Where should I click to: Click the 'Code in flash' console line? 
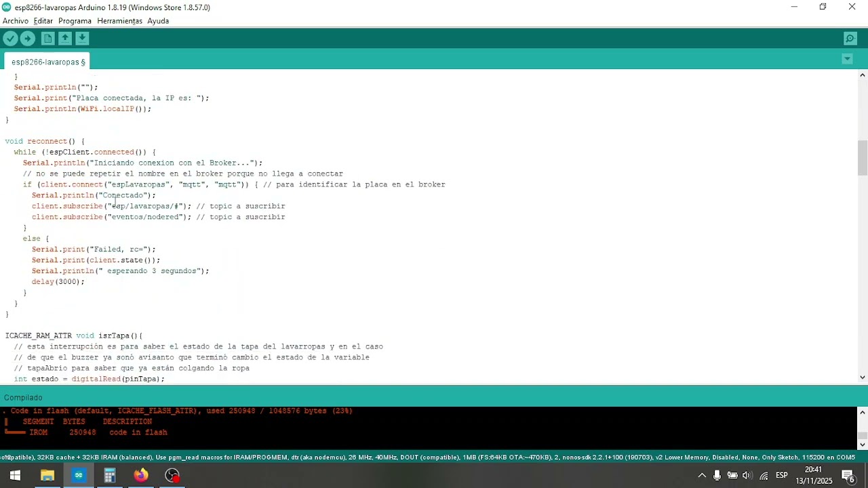(178, 411)
